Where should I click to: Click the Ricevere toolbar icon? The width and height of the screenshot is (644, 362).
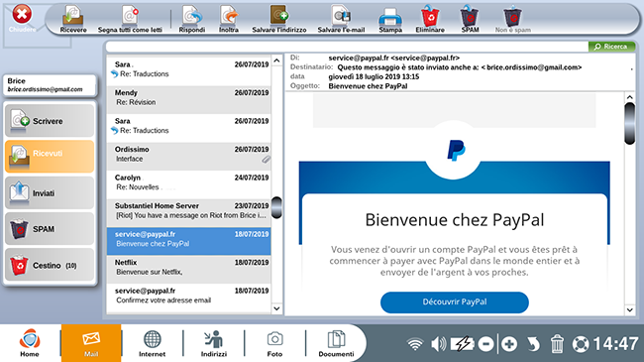pos(73,19)
